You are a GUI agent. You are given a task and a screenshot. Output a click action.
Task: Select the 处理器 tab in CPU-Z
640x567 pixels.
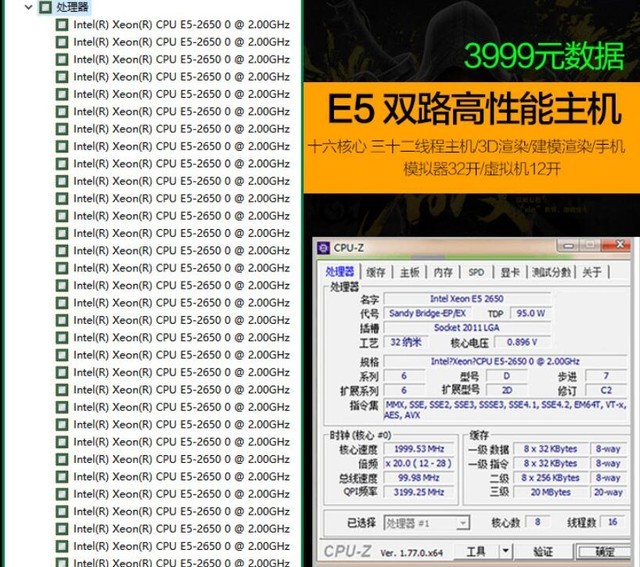pyautogui.click(x=340, y=272)
